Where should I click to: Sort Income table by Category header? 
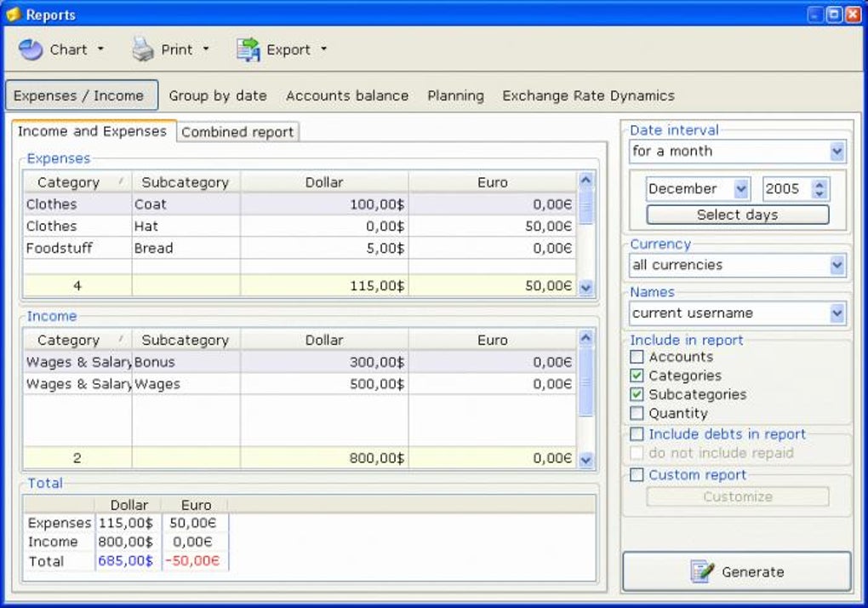click(x=77, y=340)
